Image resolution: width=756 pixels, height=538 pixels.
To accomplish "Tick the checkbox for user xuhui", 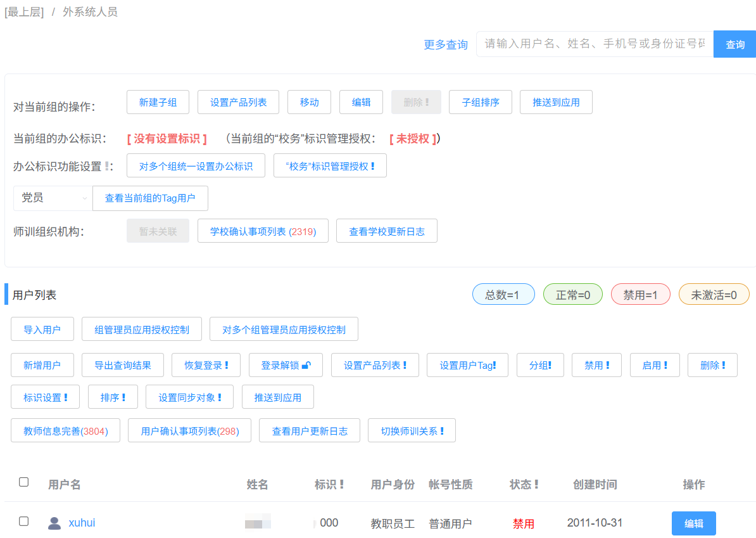I will click(x=23, y=521).
